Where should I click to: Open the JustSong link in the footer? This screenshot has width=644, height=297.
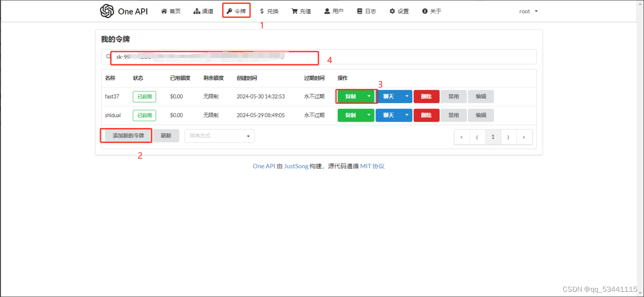(x=295, y=166)
